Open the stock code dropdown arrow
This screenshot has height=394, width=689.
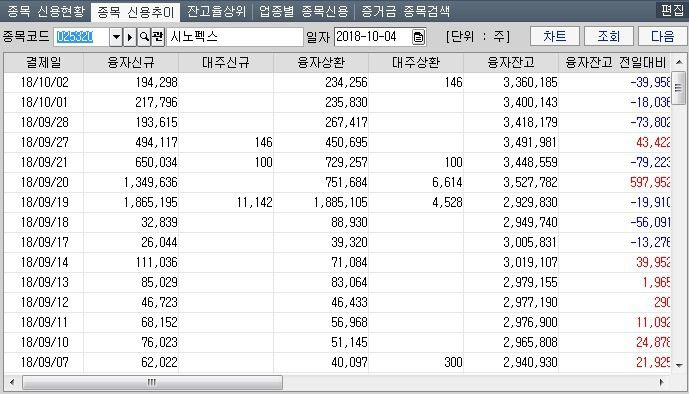click(x=116, y=37)
